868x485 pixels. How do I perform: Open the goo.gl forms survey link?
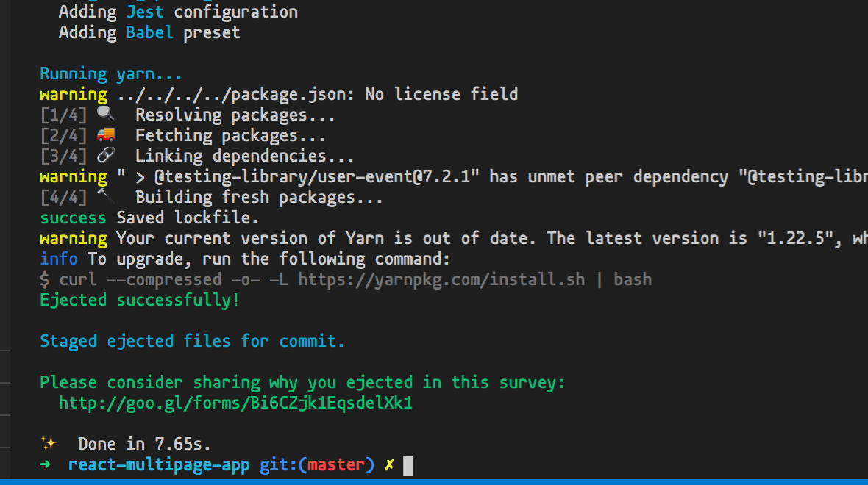tap(235, 403)
